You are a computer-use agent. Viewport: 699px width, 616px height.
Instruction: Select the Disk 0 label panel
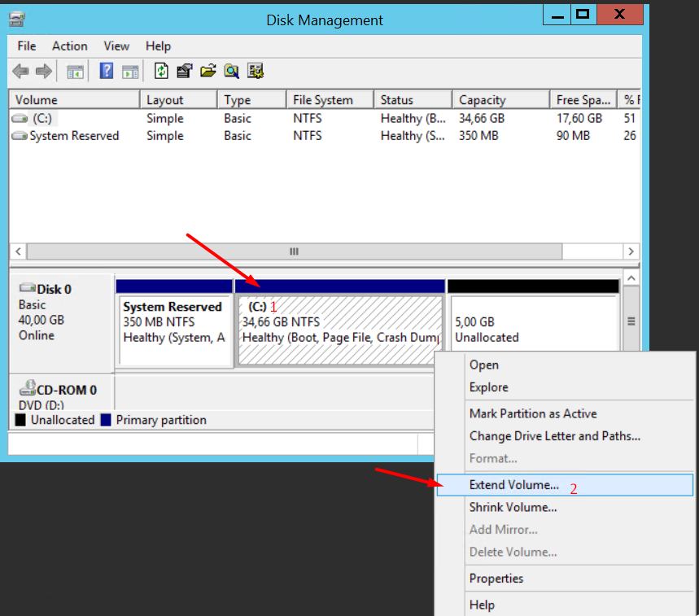click(62, 324)
